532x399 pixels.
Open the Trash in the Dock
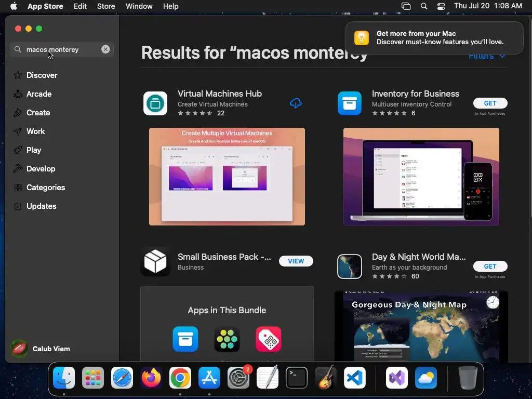[x=468, y=378]
